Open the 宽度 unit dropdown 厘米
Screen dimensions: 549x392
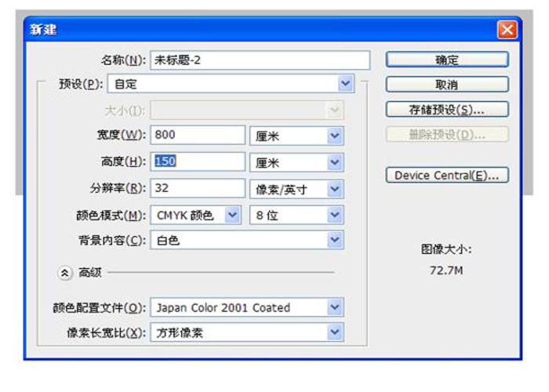coord(296,136)
